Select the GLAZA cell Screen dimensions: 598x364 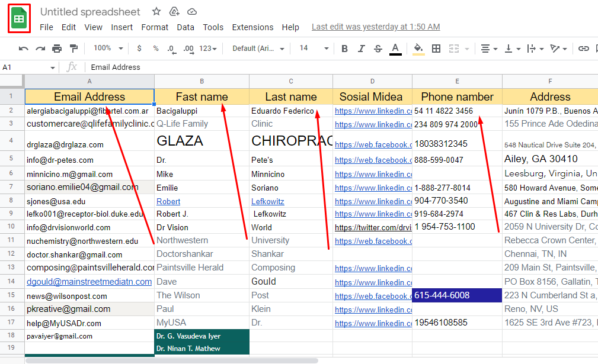pos(202,141)
